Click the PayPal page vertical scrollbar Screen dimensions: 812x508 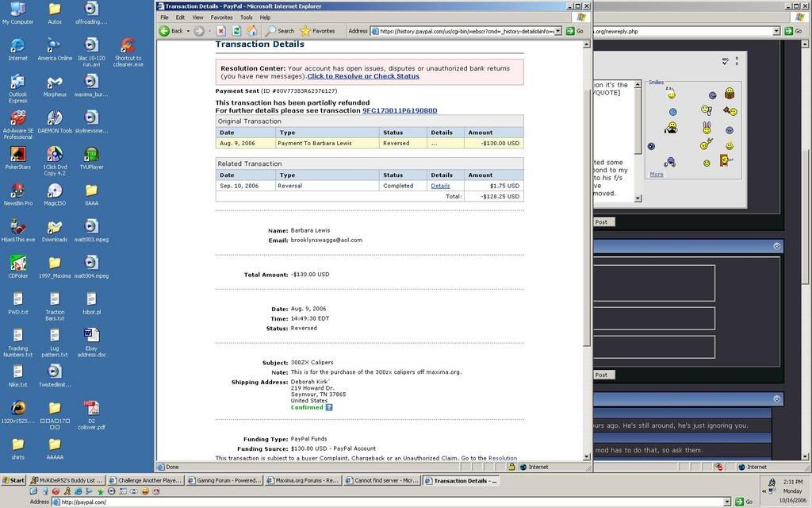pyautogui.click(x=587, y=238)
